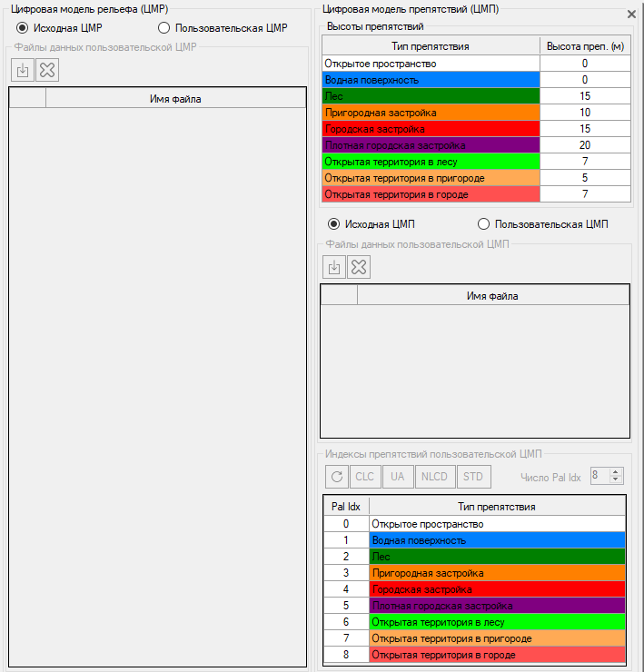This screenshot has width=644, height=672.
Task: Select Лес in the index table
Action: coord(498,557)
